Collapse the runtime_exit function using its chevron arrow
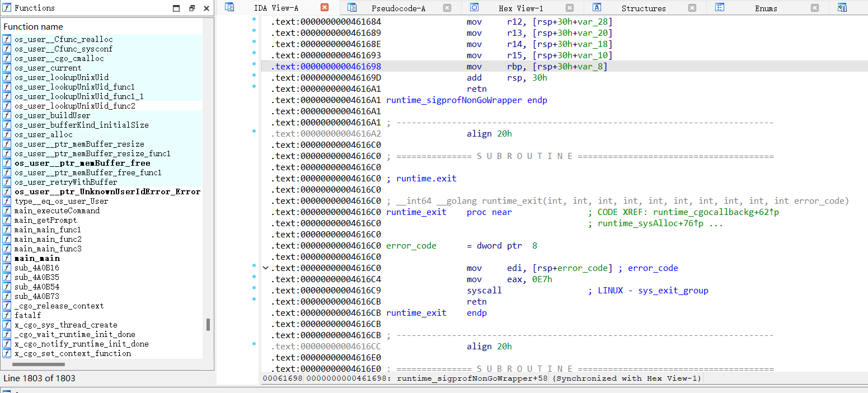 coord(266,268)
